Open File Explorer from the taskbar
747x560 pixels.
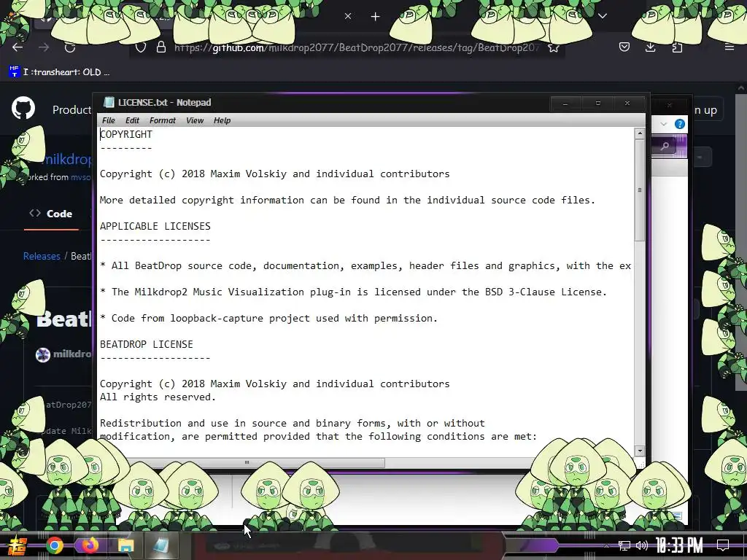click(x=125, y=545)
